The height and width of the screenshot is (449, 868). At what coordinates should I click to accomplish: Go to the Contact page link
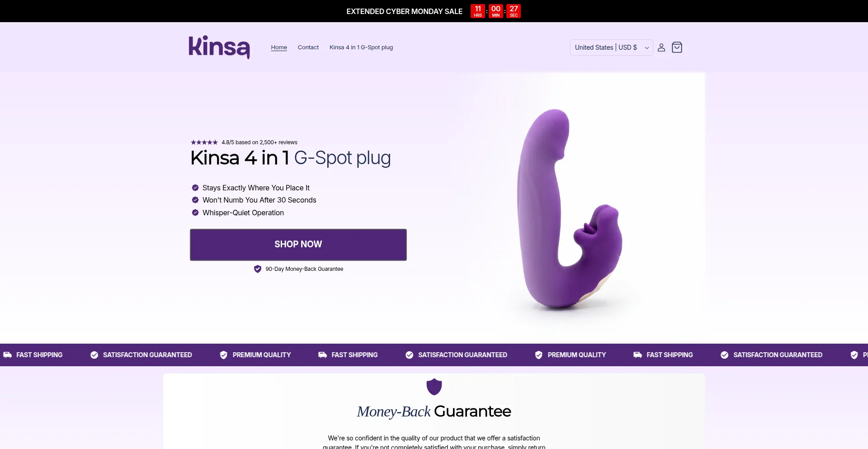coord(308,47)
